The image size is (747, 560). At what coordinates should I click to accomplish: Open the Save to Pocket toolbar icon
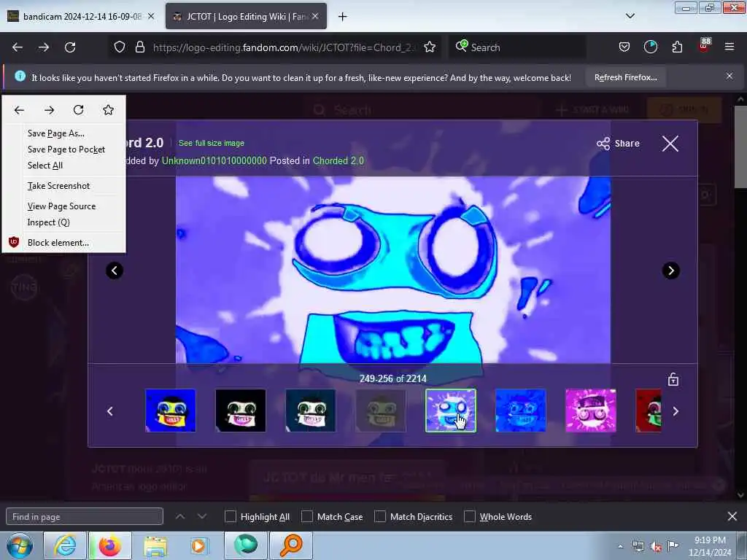tap(624, 47)
